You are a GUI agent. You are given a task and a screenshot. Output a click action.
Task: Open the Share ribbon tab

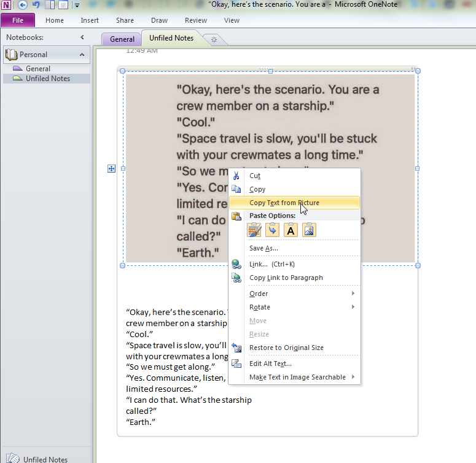pos(125,20)
